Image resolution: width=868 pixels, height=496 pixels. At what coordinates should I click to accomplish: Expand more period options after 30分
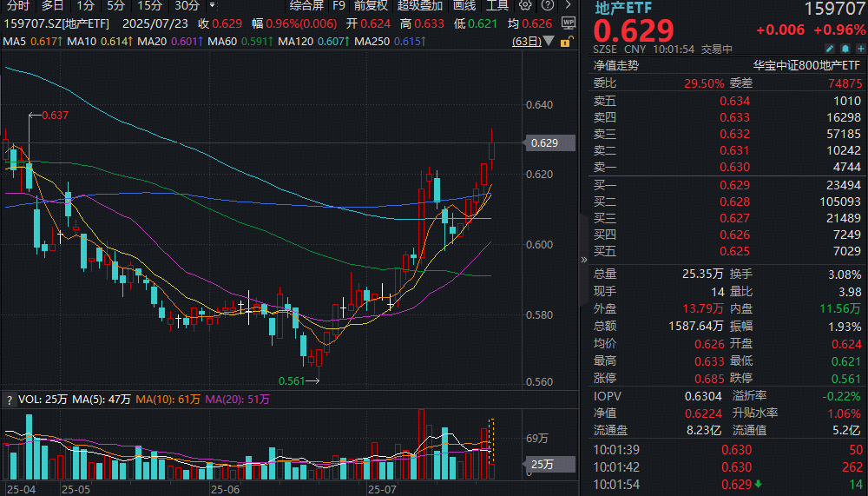(x=213, y=5)
